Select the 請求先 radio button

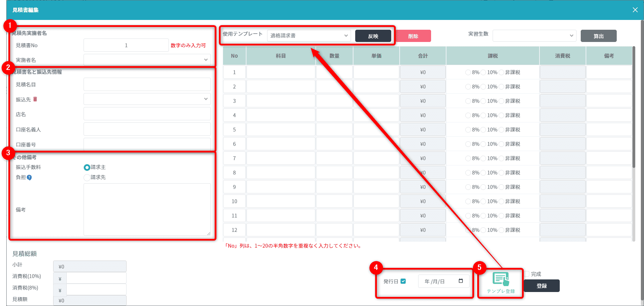87,178
